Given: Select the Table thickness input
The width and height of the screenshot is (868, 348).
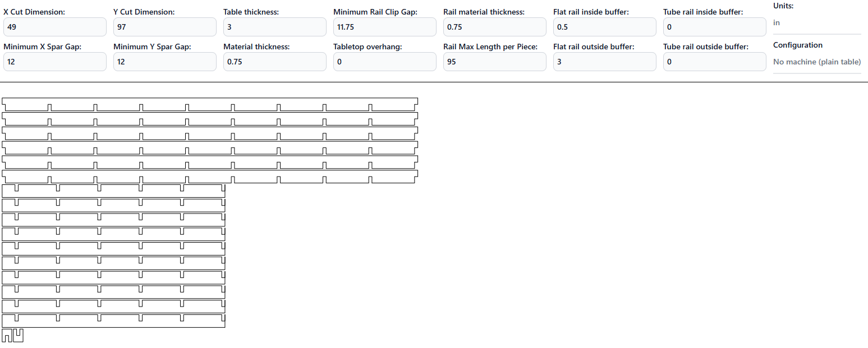Looking at the screenshot, I should pos(274,27).
